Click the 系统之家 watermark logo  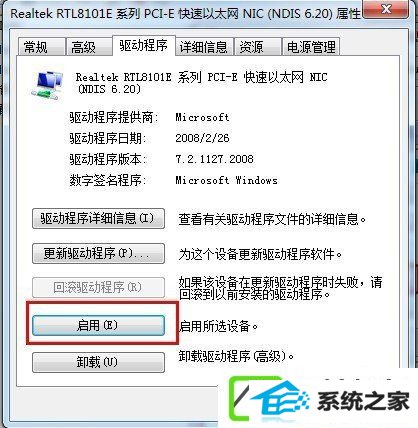pyautogui.click(x=319, y=400)
